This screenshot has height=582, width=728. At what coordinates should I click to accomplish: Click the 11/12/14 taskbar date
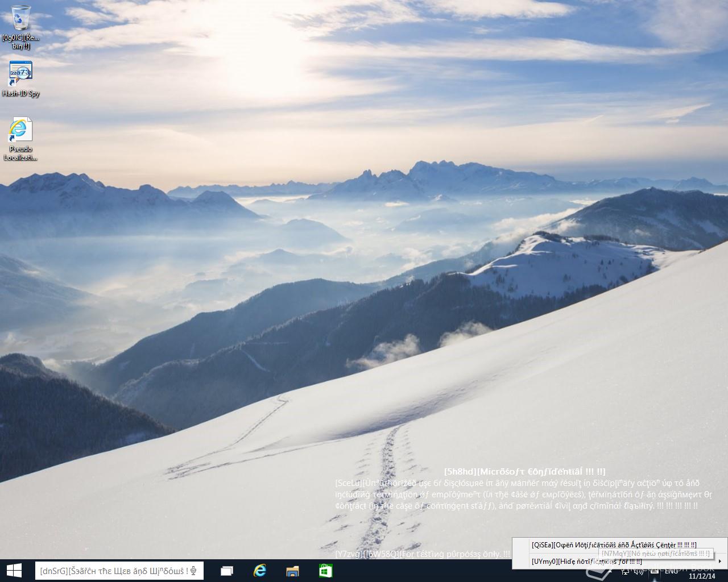coord(701,576)
